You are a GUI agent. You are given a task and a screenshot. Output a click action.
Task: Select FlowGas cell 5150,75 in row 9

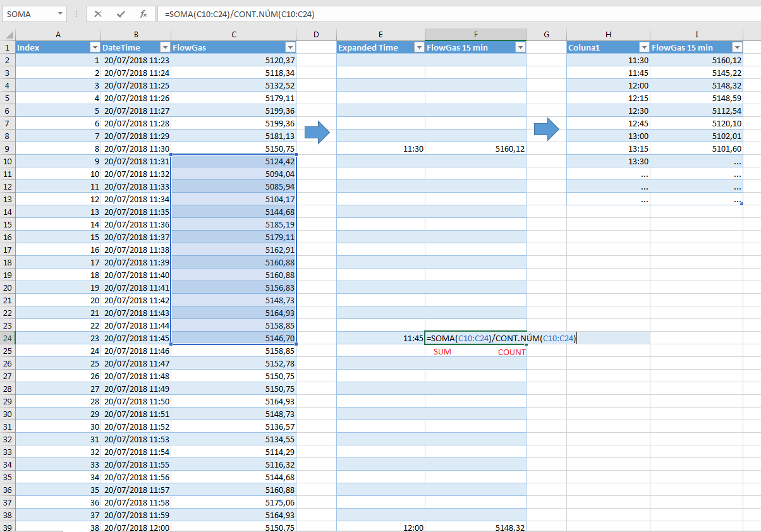(x=234, y=148)
